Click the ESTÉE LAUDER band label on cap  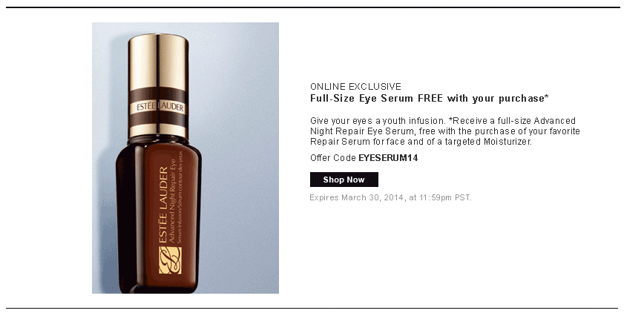159,107
